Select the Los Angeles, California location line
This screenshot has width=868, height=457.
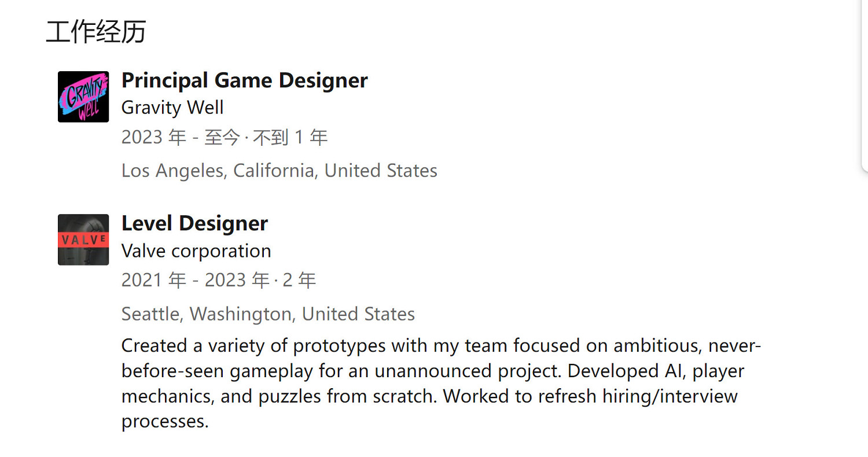(x=279, y=171)
